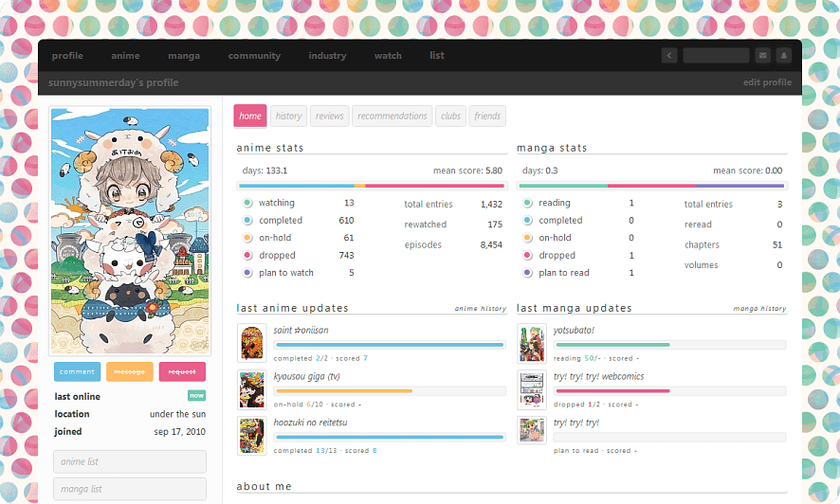Open the manga history link
The image size is (840, 504).
(759, 309)
